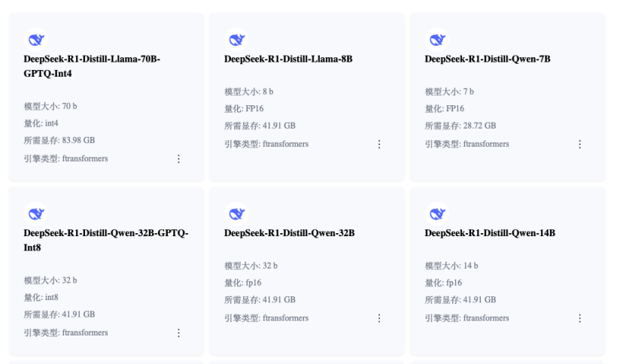Click '量化: fp16' on the DeepSeek-R1-Distill-Qwen-32B card
The width and height of the screenshot is (623, 364).
243,283
